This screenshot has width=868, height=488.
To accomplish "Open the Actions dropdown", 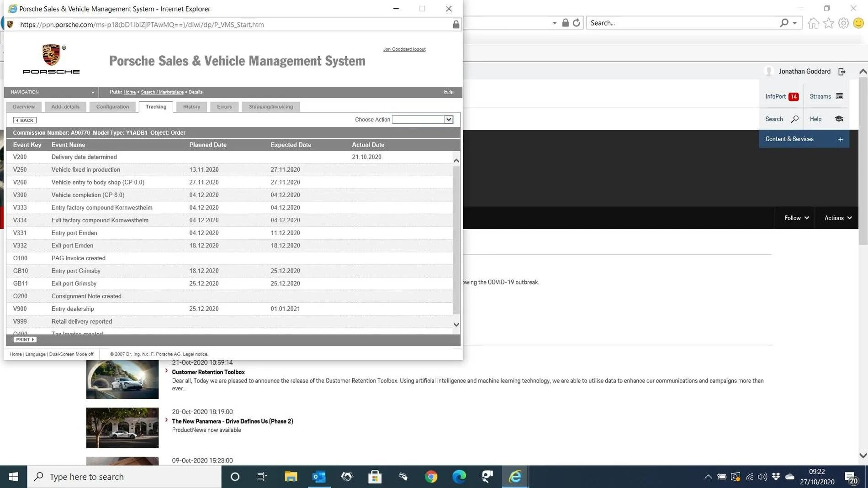I will [x=838, y=218].
